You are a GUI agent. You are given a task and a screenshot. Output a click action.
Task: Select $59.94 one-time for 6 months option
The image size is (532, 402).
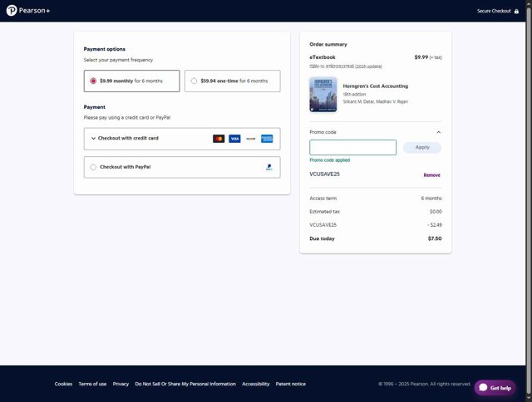point(233,81)
